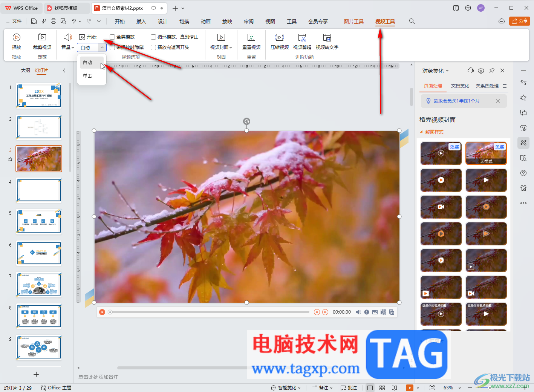The height and width of the screenshot is (392, 534).
Task: Click the Search magnifier in ribbon tabs
Action: 412,21
